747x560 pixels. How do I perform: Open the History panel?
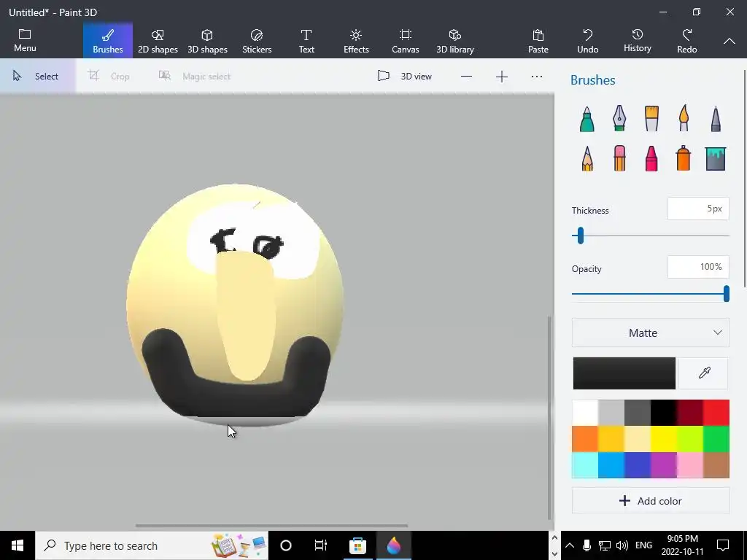[637, 41]
